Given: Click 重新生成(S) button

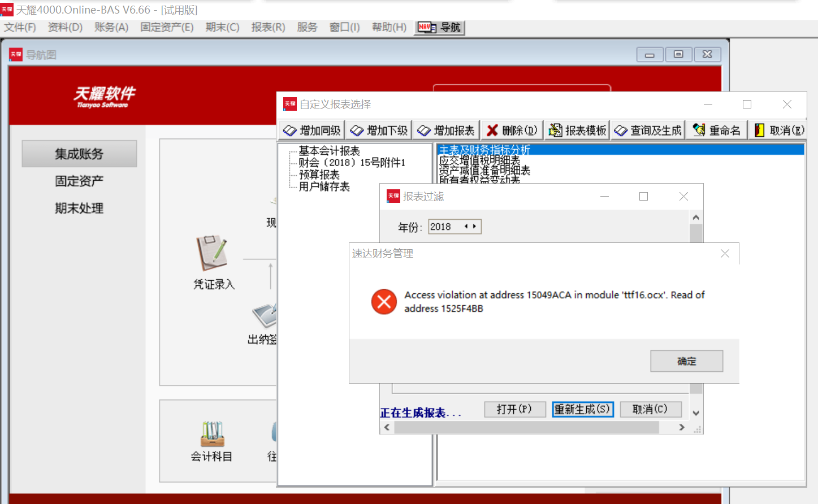Looking at the screenshot, I should 583,409.
